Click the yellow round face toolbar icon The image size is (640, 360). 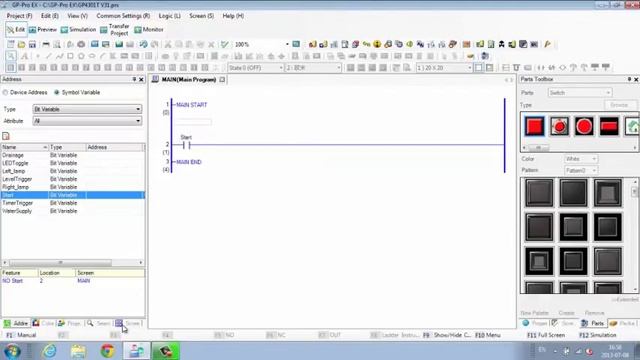[377, 44]
